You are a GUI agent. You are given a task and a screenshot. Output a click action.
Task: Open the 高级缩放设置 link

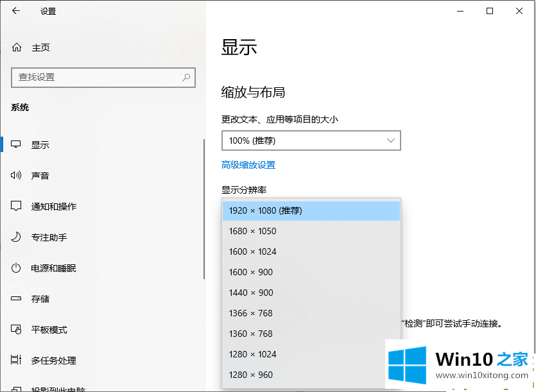[248, 165]
